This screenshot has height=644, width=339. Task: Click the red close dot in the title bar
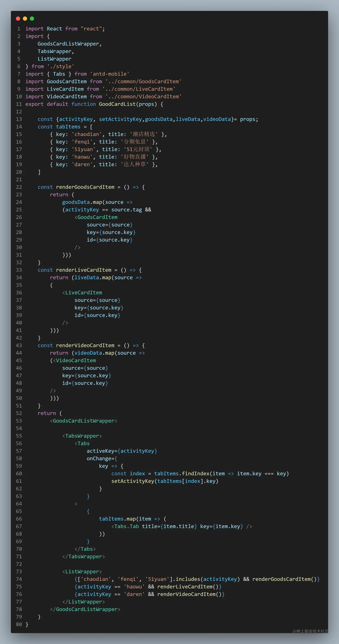(x=18, y=18)
